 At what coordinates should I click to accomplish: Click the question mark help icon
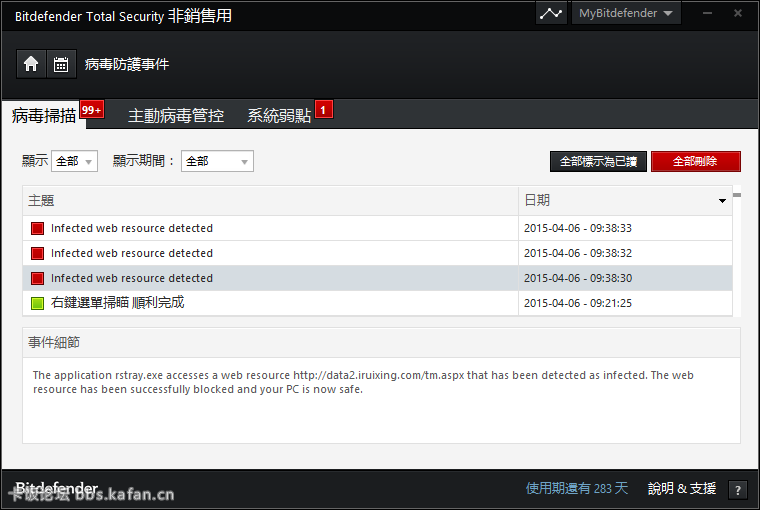(738, 490)
